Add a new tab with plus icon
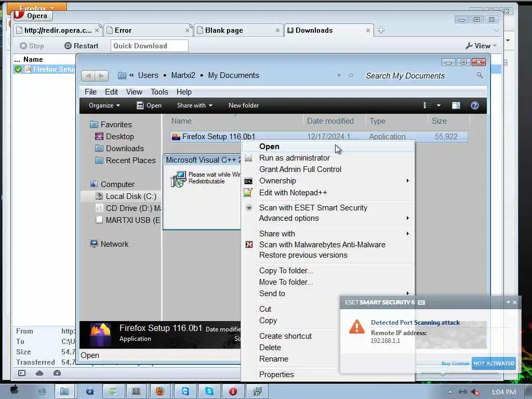The width and height of the screenshot is (532, 399). point(381,30)
